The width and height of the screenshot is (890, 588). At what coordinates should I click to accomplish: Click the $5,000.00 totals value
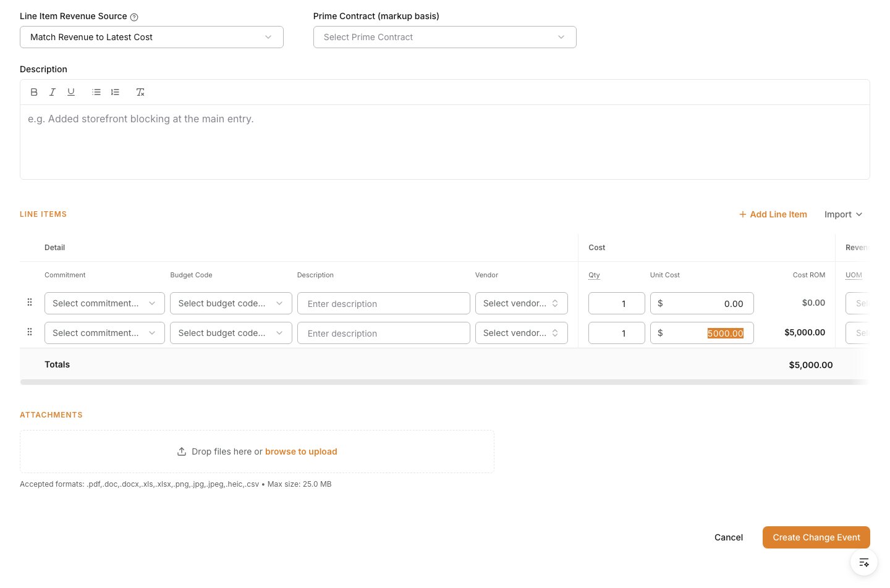pyautogui.click(x=811, y=365)
